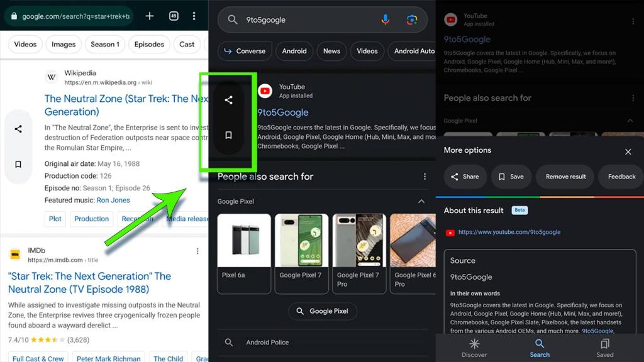Open People also search for options menu

click(x=425, y=177)
